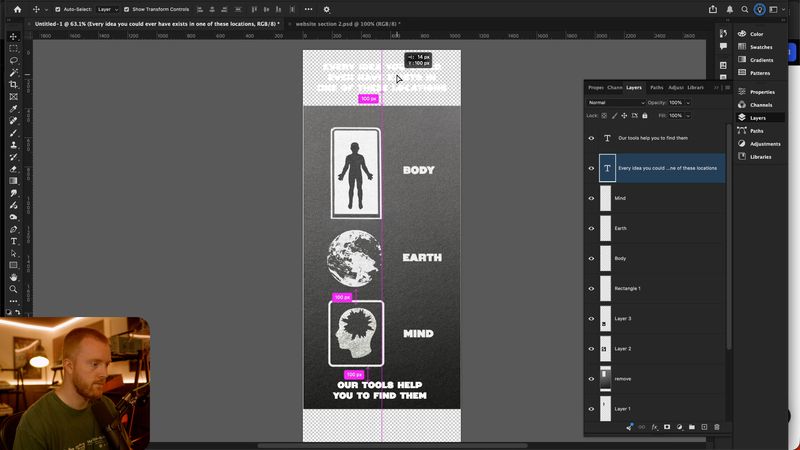Screen dimensions: 800x450
Task: Open the workspace switcher dropdown
Action: coord(777,9)
